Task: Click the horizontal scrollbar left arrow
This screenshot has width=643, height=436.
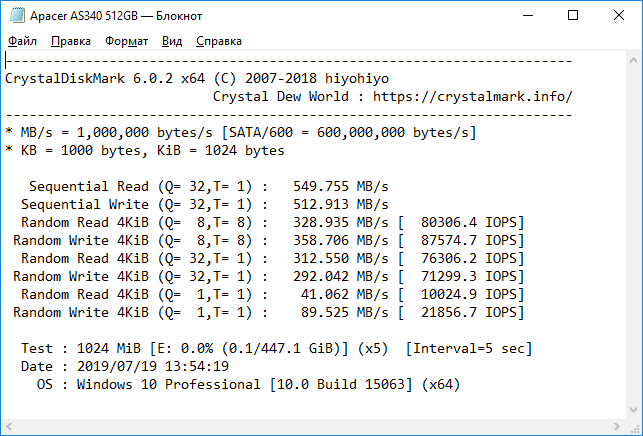Action: pyautogui.click(x=9, y=427)
